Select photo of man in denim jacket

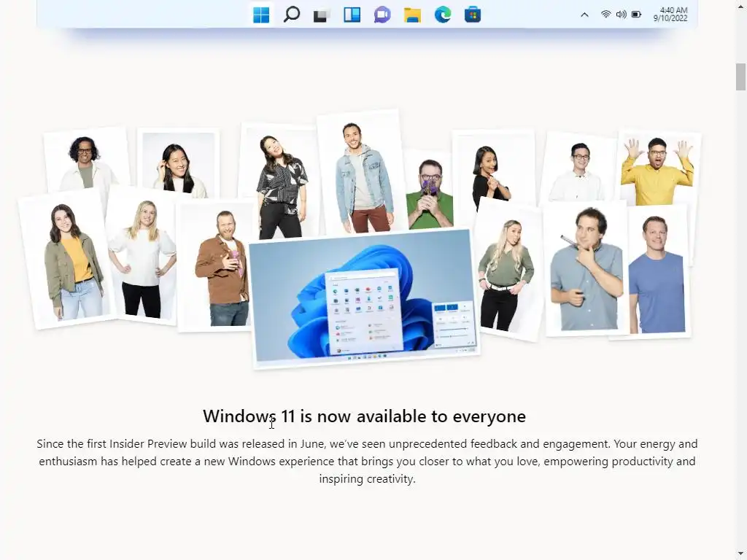(362, 172)
